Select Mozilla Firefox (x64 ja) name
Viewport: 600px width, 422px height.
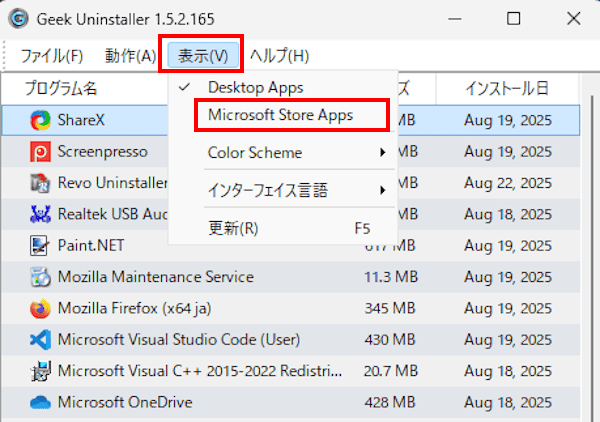coord(134,308)
